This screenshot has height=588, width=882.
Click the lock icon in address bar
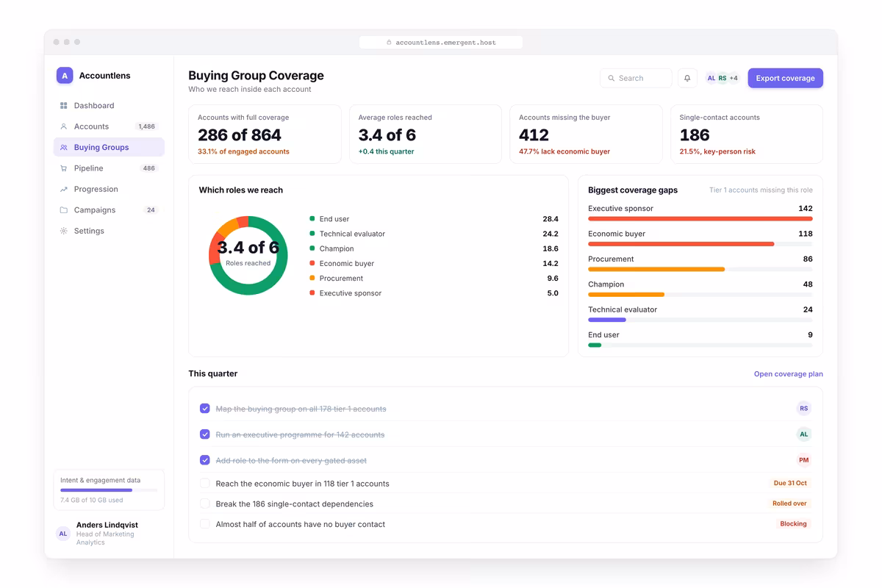point(389,43)
